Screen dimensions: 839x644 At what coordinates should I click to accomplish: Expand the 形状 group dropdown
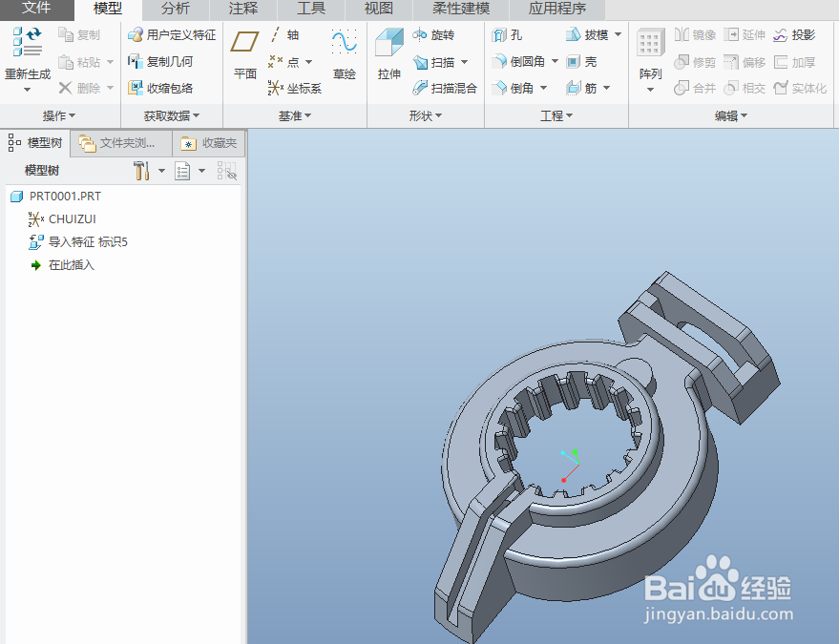(426, 115)
